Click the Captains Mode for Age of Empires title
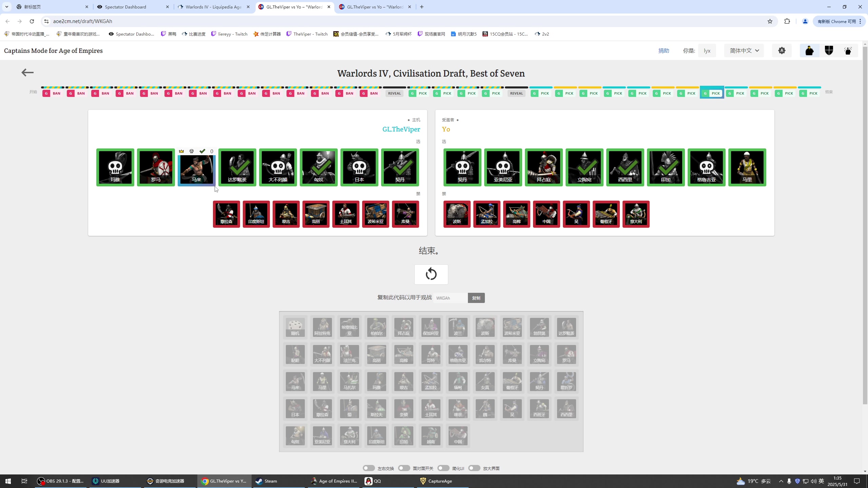The image size is (868, 488). tap(53, 50)
